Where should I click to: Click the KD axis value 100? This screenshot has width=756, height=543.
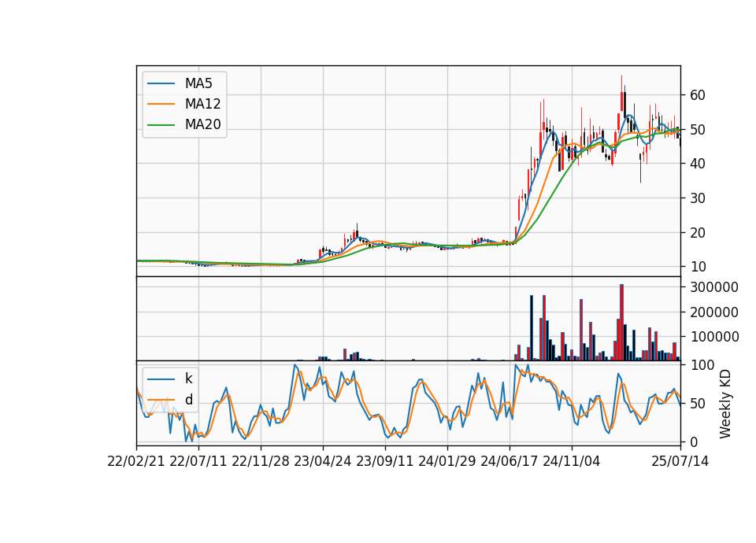click(x=702, y=365)
